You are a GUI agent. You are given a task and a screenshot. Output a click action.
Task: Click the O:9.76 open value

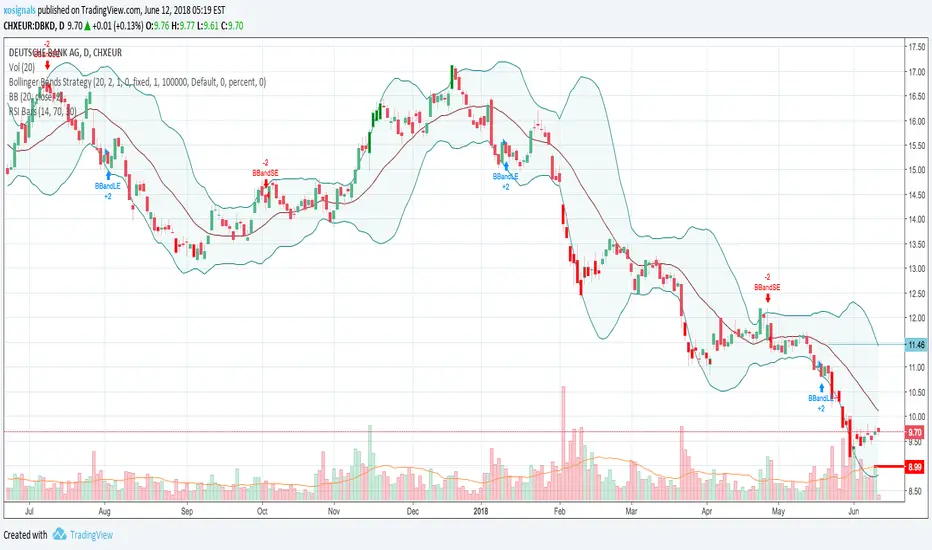158,26
